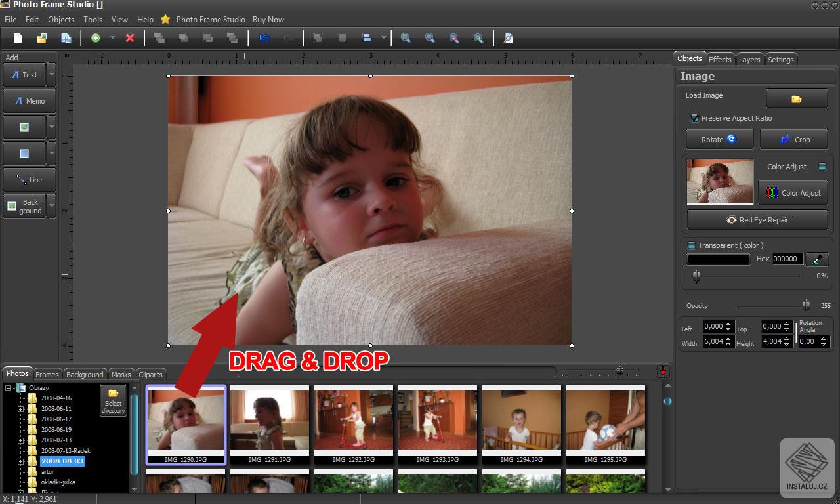840x504 pixels.
Task: Open the Background button dropdown arrow
Action: click(52, 206)
